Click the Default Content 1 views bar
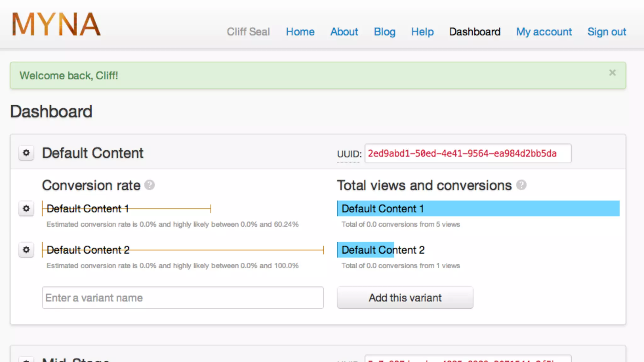644x362 pixels. [478, 209]
